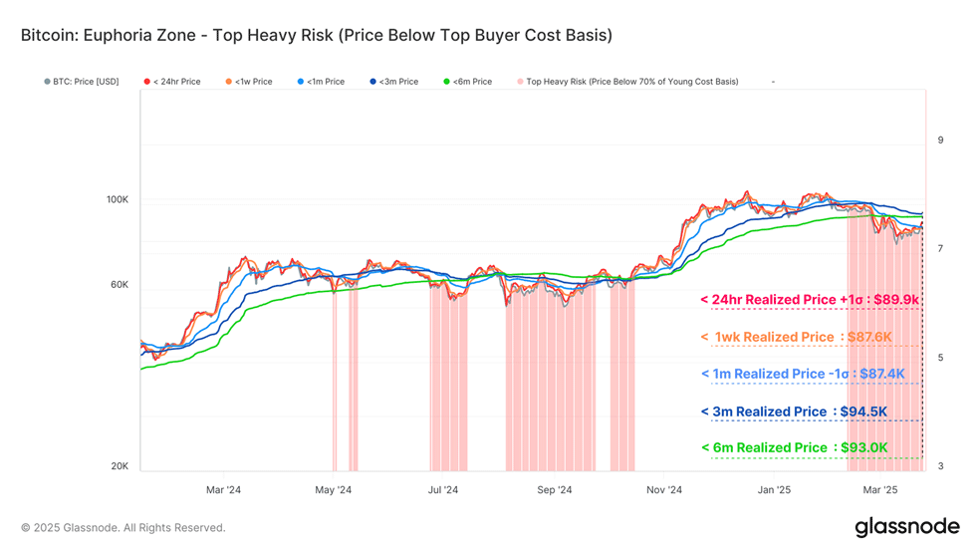The image size is (980, 552).
Task: Click the glassnode logo
Action: click(907, 526)
